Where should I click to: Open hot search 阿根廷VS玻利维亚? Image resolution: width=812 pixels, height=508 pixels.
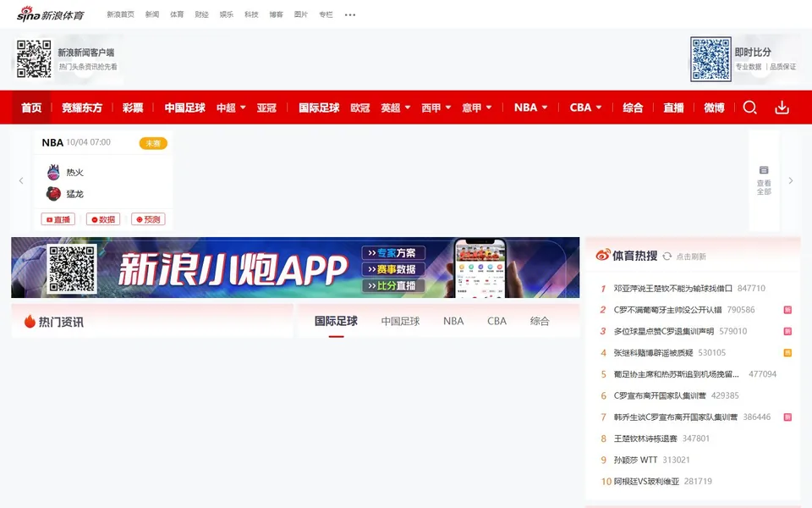(646, 482)
